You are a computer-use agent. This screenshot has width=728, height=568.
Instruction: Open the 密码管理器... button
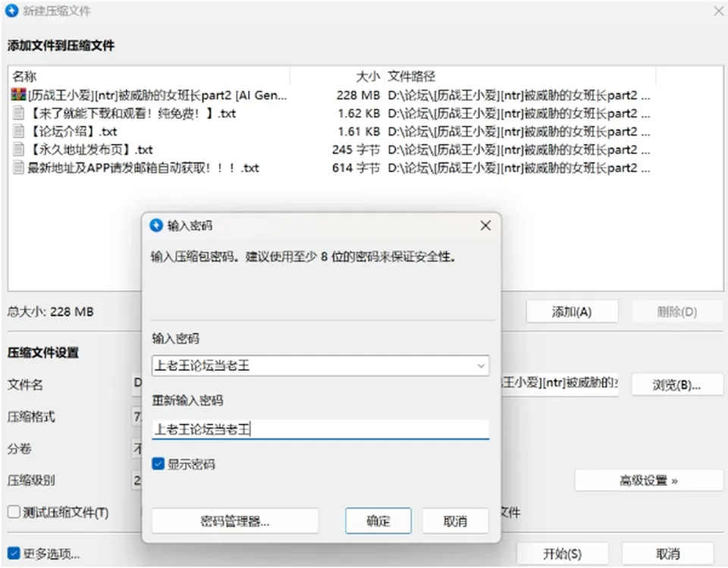[x=235, y=521]
